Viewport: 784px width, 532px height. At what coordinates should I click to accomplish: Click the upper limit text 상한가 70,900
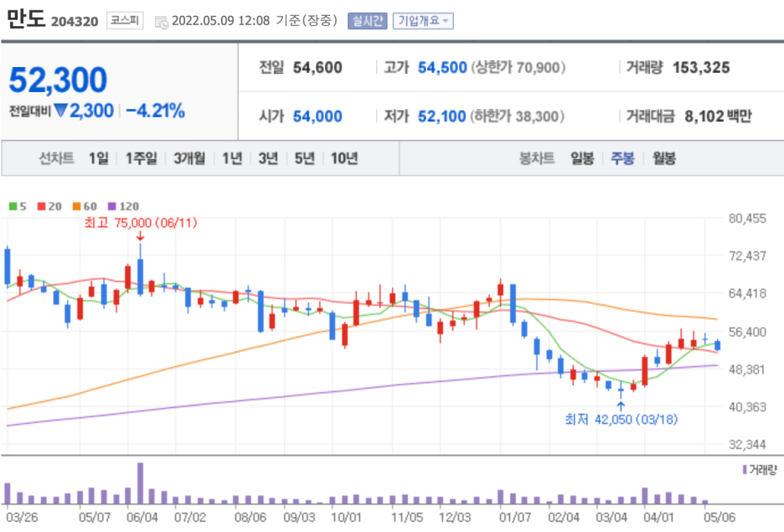click(518, 68)
